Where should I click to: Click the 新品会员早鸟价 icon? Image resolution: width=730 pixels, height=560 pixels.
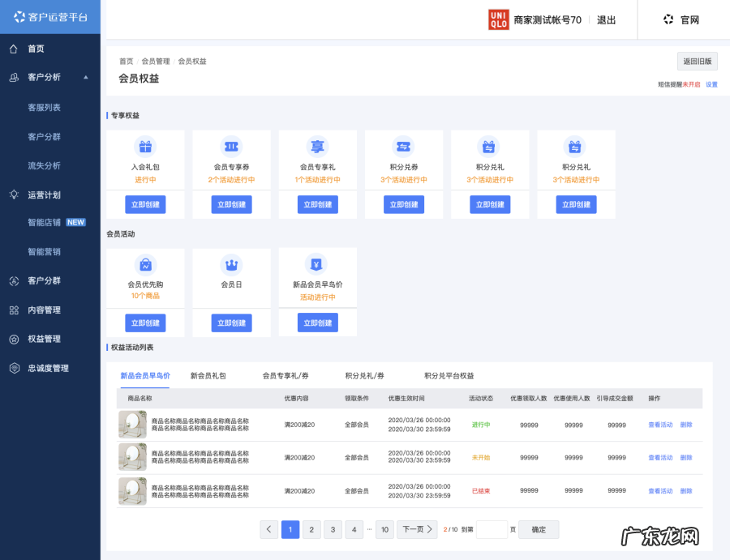[x=317, y=264]
